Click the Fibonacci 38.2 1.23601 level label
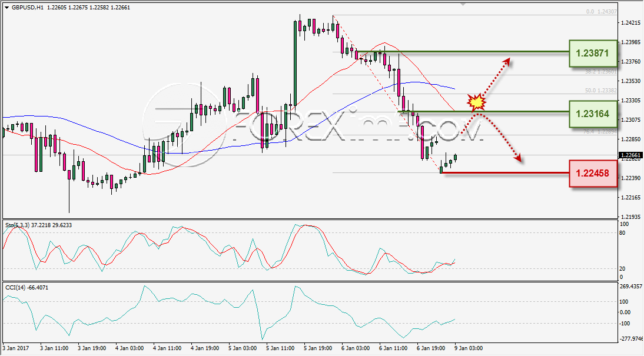 click(601, 71)
